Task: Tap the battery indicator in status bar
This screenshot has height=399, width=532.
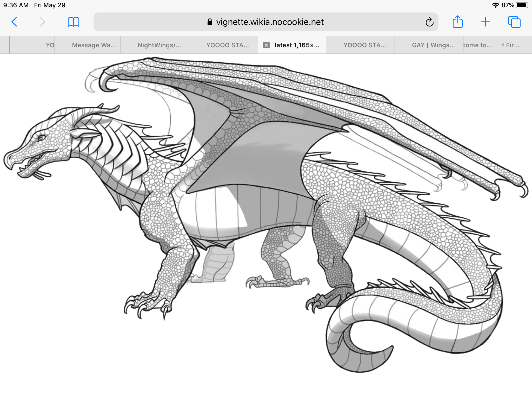Action: [522, 5]
